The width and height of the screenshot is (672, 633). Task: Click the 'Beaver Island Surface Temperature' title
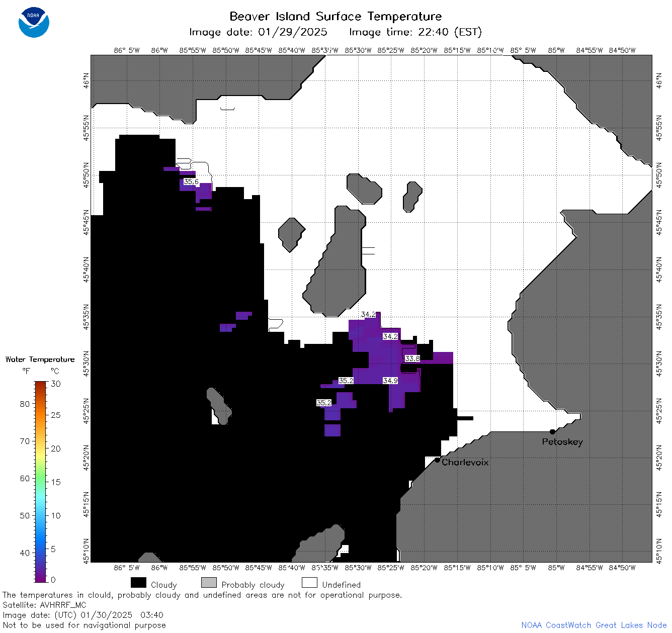[x=335, y=16]
